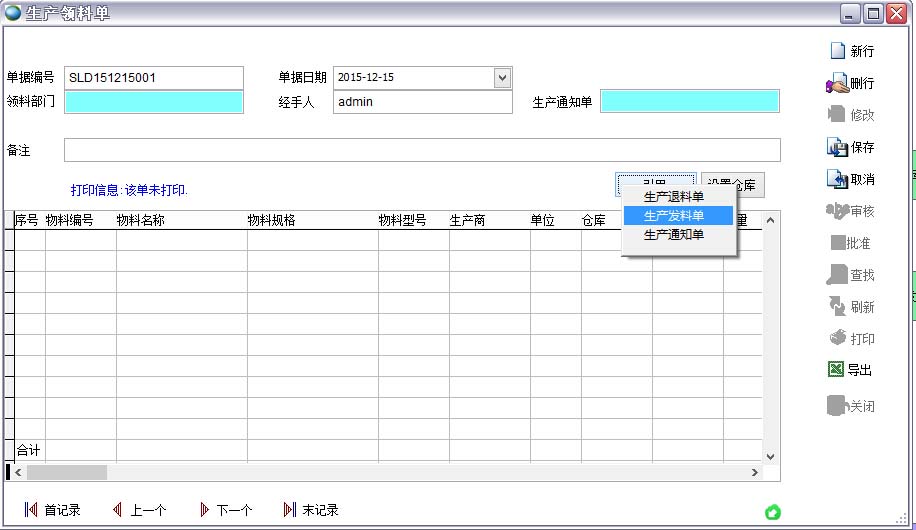Viewport: 916px width, 530px height.
Task: Navigate to 下一个 (next record)
Action: pyautogui.click(x=205, y=510)
